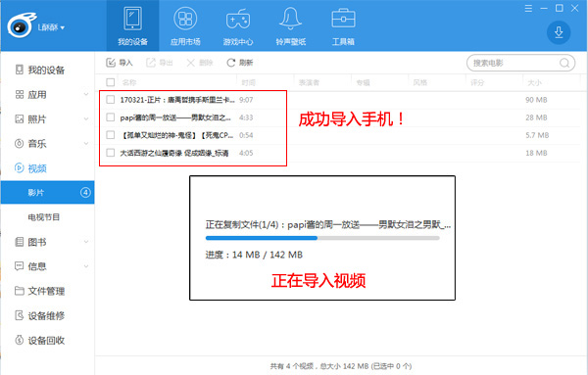Screen dimensions: 588x375
Task: Sort by the 专辑 album column header
Action: [363, 82]
